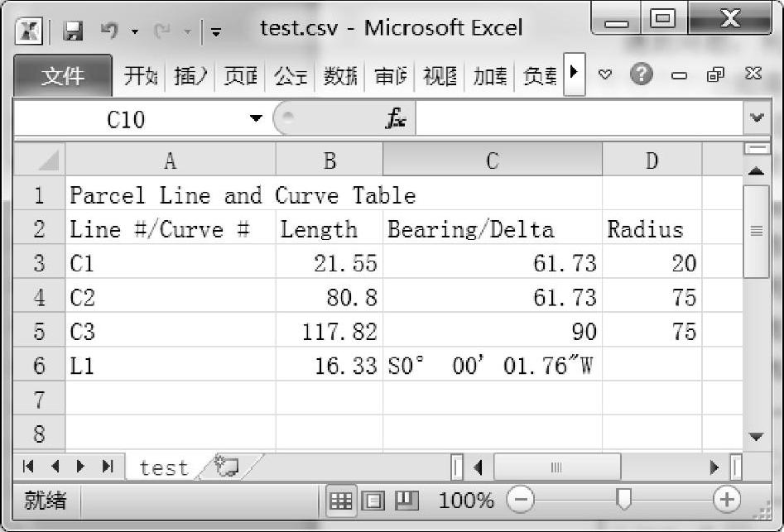Switch to the 页面 (Page Layout) ribbon tab

(240, 76)
